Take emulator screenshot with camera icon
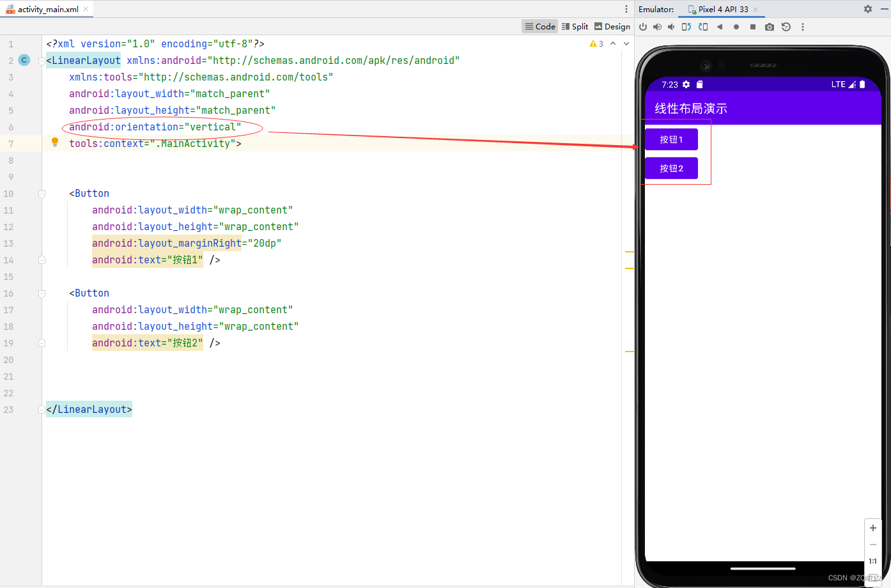891x588 pixels. click(x=770, y=27)
